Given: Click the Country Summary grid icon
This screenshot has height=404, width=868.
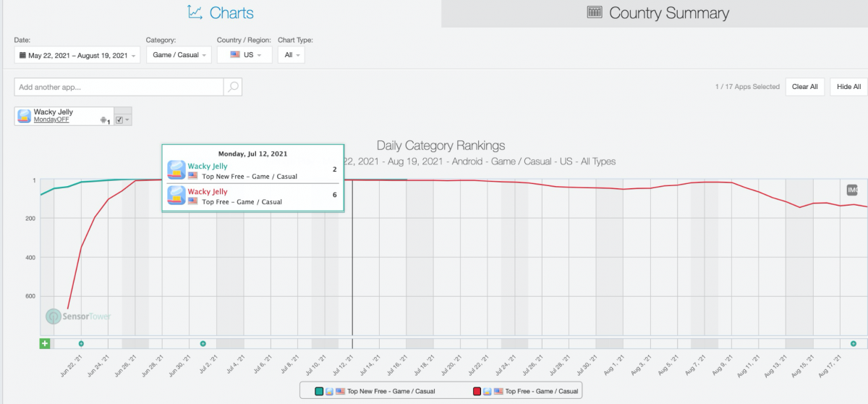Looking at the screenshot, I should pos(595,12).
